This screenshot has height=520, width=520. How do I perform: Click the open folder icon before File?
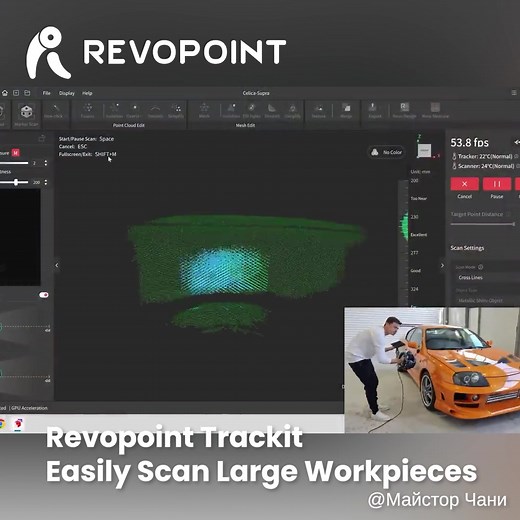coord(27,93)
